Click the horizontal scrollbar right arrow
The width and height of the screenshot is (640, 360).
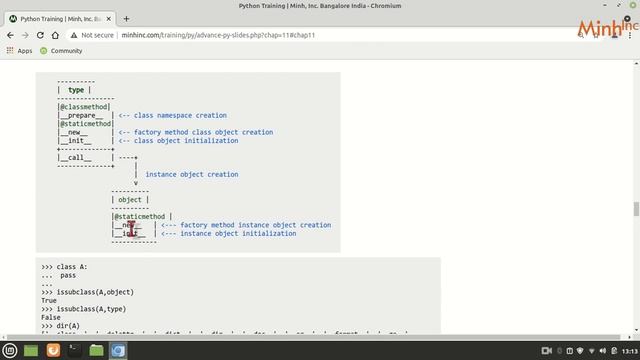pos(629,337)
